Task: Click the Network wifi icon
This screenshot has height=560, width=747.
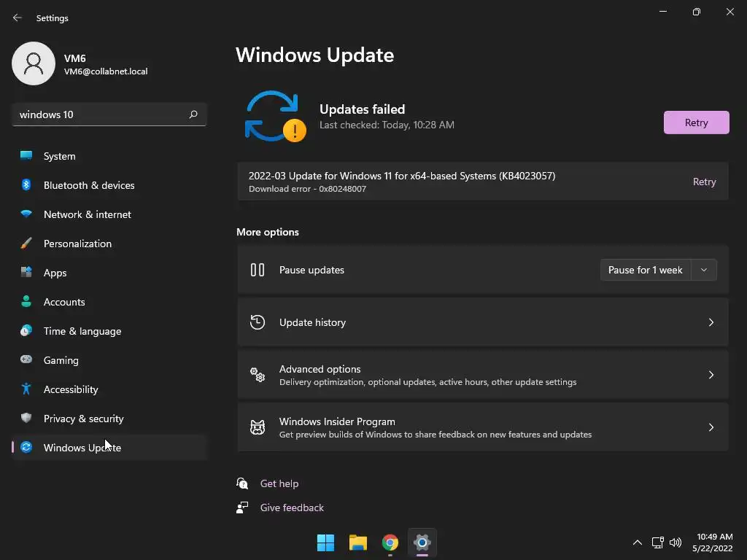Action: 26,214
